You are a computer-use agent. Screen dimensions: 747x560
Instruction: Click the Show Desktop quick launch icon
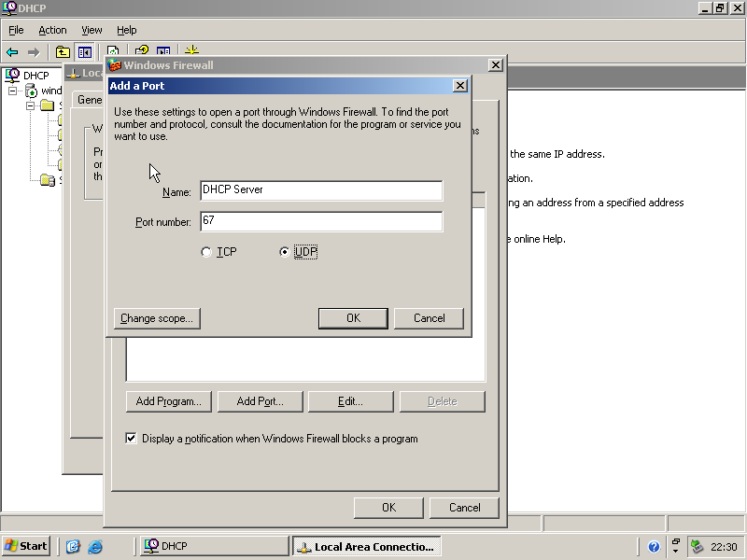tap(73, 547)
